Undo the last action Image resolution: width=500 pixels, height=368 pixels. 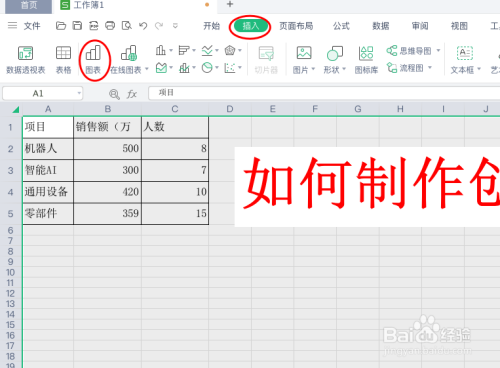143,25
